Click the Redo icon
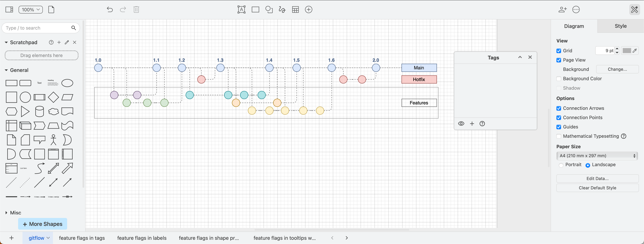Viewport: 644px width, 244px height. point(123,9)
